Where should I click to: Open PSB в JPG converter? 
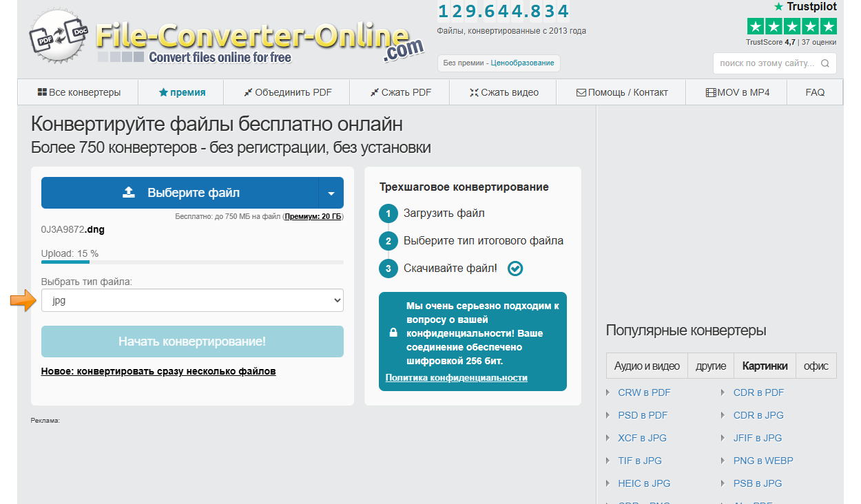tap(758, 483)
